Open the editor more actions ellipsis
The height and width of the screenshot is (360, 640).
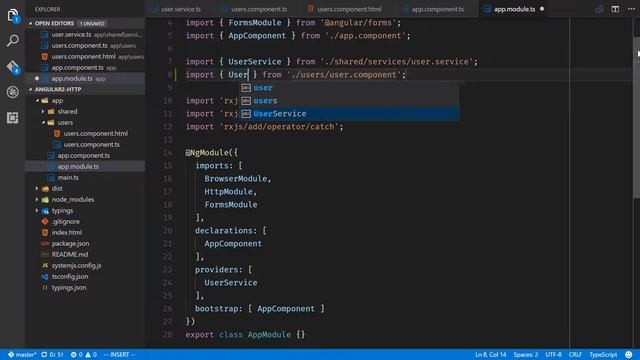[x=631, y=9]
